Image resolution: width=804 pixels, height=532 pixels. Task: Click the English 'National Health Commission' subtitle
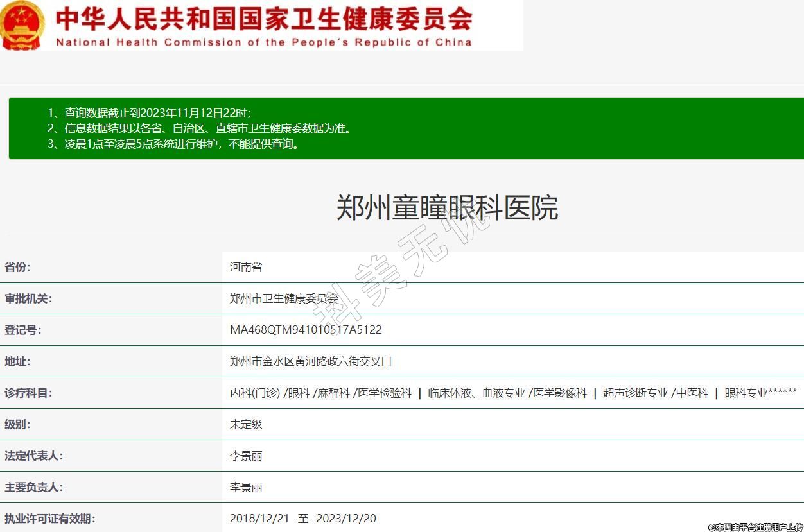[x=264, y=42]
